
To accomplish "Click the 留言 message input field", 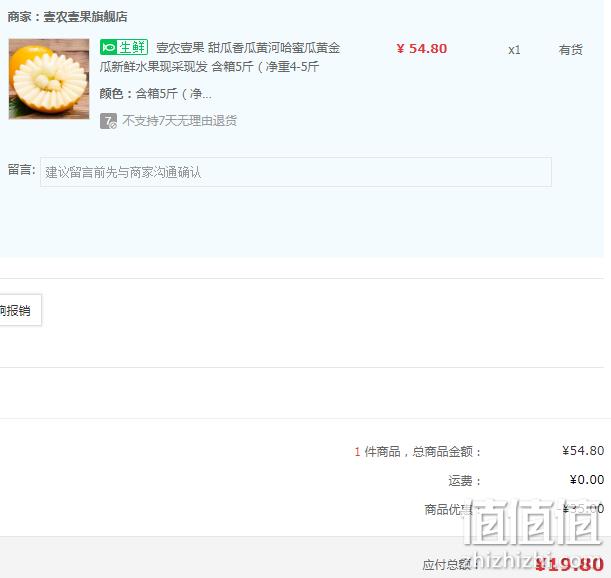I will point(296,172).
